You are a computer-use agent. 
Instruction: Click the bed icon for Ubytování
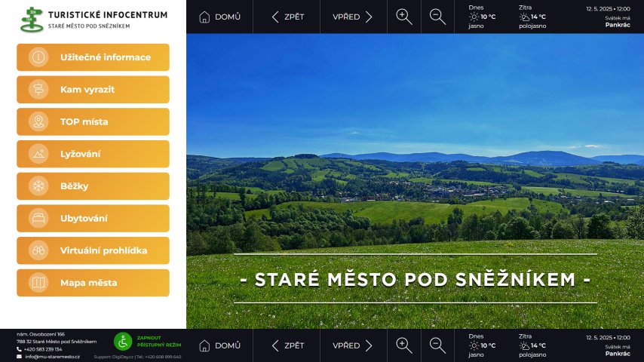(38, 219)
